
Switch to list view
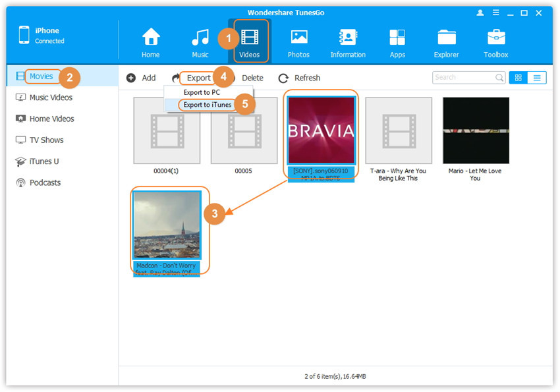pos(537,78)
